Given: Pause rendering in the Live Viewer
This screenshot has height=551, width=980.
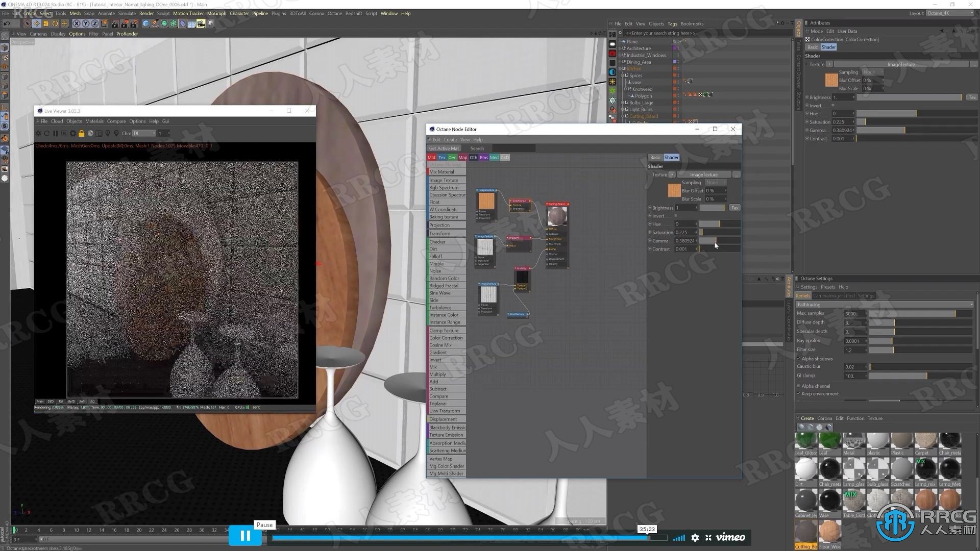Looking at the screenshot, I should pos(56,133).
